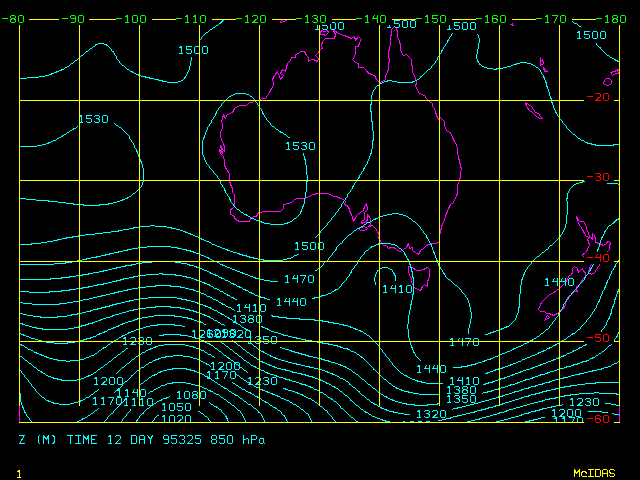
Task: Select the 1060 contour label
Action: pos(191,396)
